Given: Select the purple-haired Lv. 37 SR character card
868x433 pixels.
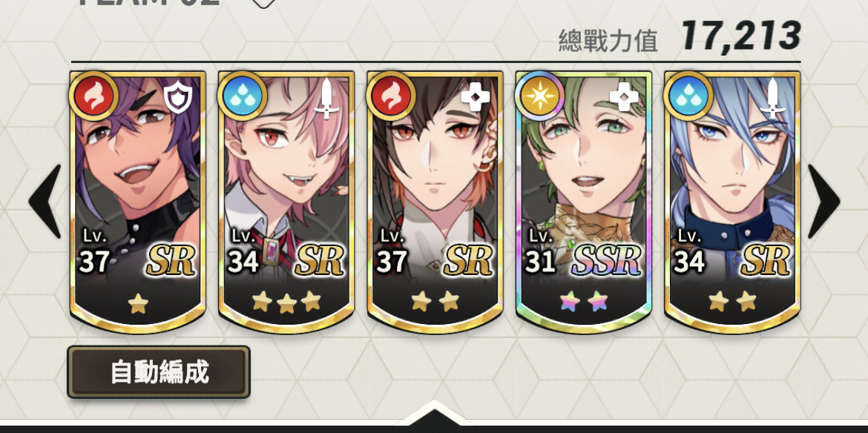Looking at the screenshot, I should tap(138, 202).
